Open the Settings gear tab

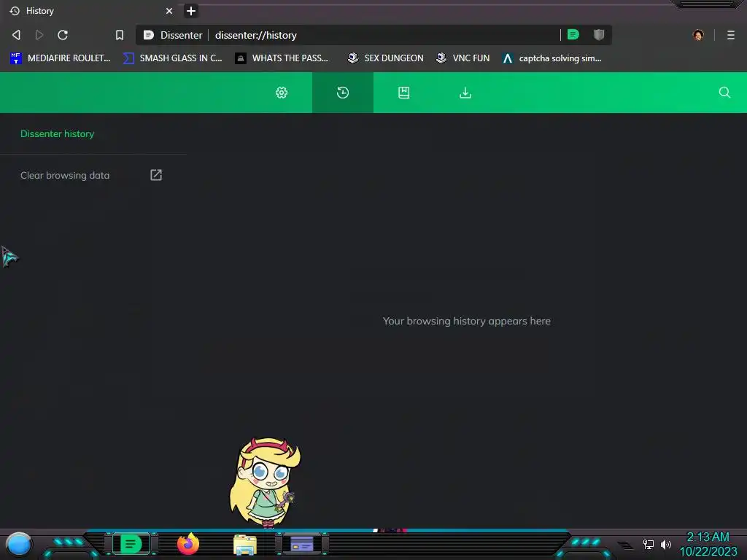pyautogui.click(x=282, y=93)
